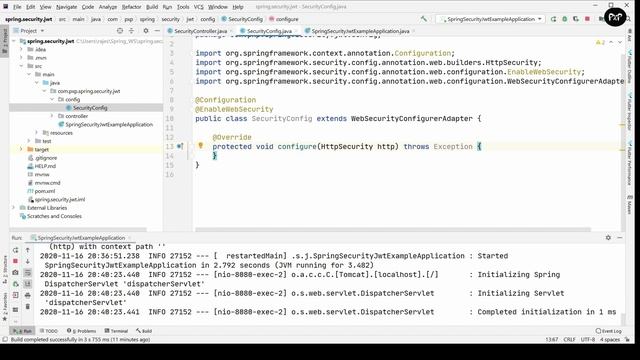Expand the resources folder
Viewport: 640px width, 360px height.
coord(37,133)
